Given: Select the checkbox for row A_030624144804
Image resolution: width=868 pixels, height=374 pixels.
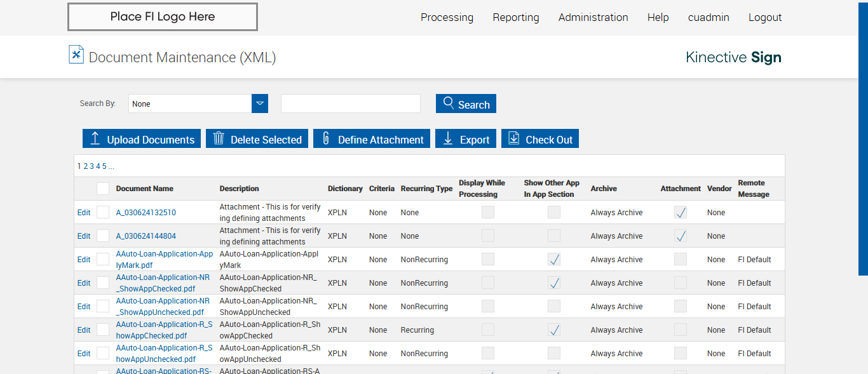Looking at the screenshot, I should [103, 236].
